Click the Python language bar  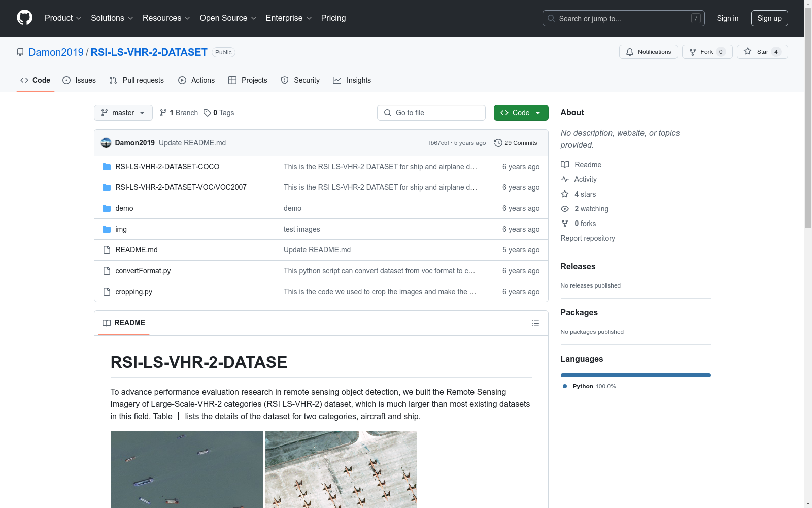(636, 375)
